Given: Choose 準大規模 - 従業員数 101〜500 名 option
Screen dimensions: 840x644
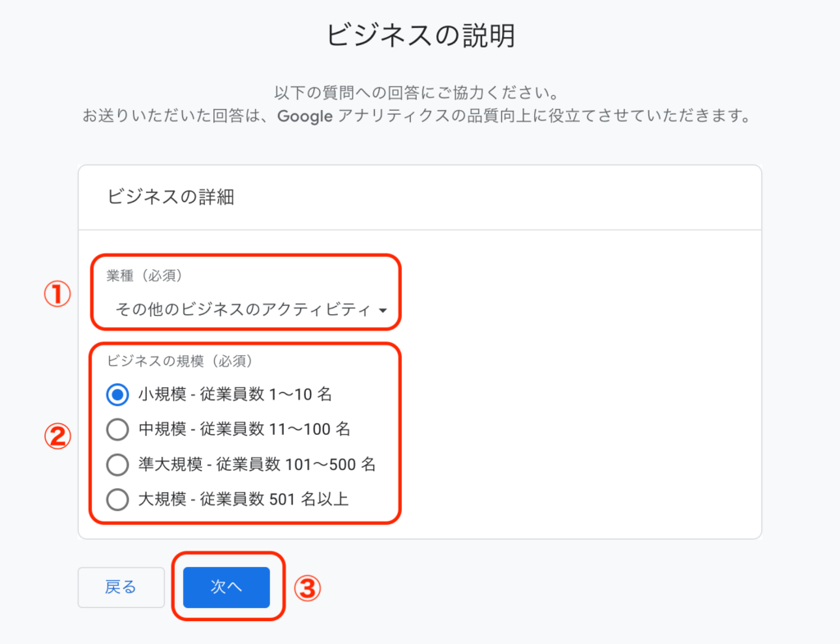Looking at the screenshot, I should tap(117, 464).
